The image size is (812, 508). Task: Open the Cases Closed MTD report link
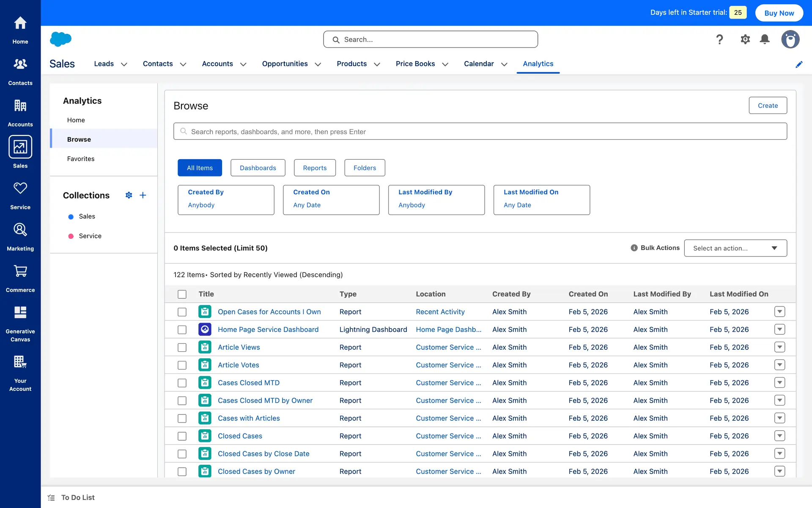(248, 383)
